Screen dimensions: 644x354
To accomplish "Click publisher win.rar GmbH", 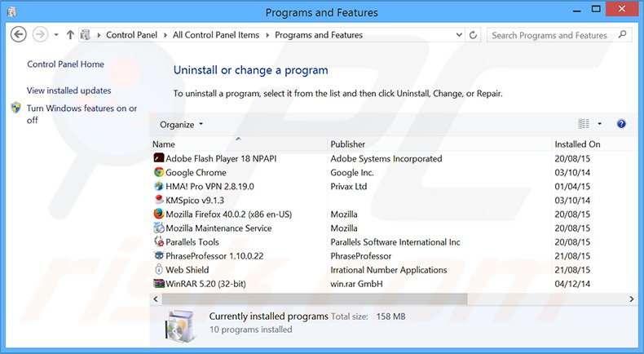I will [356, 284].
